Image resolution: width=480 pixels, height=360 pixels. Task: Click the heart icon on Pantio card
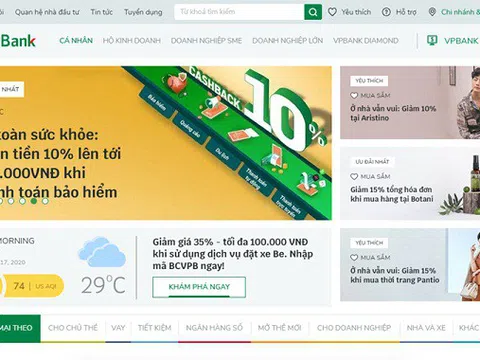pyautogui.click(x=354, y=258)
